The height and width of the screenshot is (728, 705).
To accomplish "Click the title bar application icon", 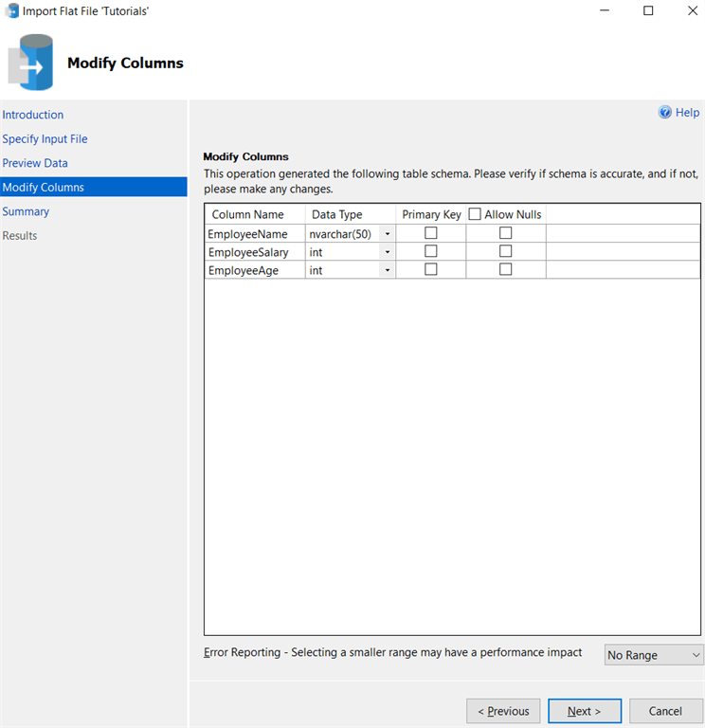I will pos(12,10).
